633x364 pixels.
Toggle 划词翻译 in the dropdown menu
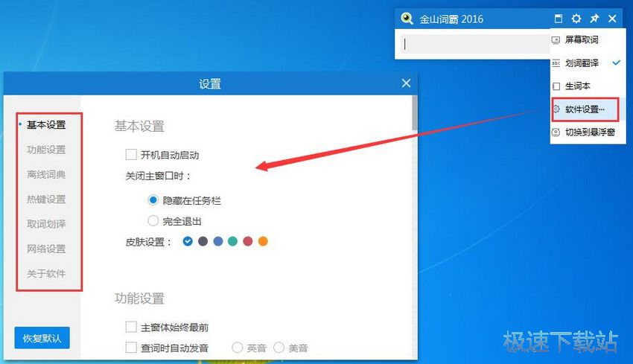point(588,63)
